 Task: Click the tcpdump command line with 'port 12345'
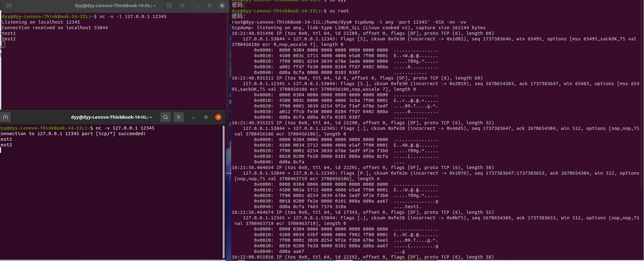[x=410, y=22]
